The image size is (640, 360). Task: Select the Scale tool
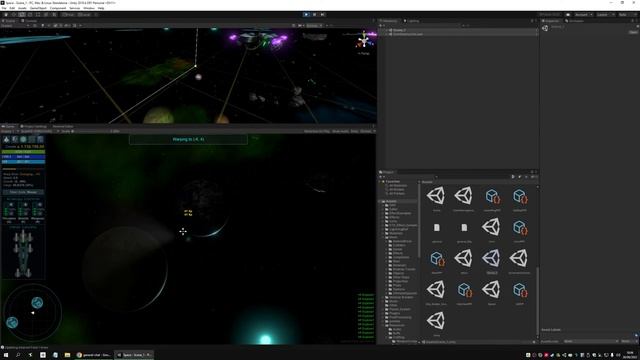pyautogui.click(x=30, y=15)
